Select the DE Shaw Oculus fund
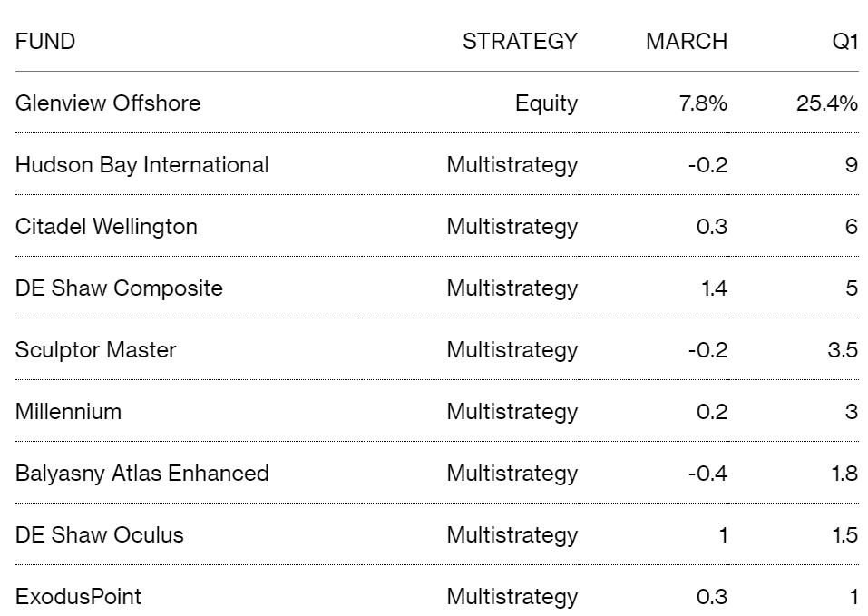The height and width of the screenshot is (616, 868). [x=100, y=534]
